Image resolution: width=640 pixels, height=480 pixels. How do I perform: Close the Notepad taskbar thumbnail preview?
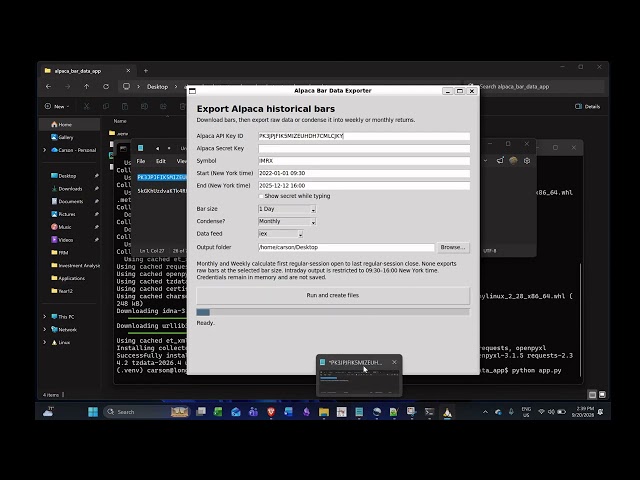pos(394,362)
